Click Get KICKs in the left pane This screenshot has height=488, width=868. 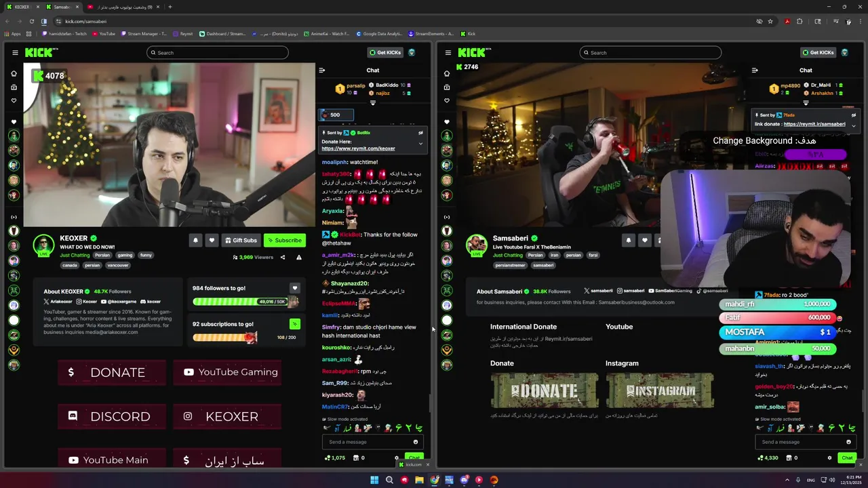[x=384, y=52]
